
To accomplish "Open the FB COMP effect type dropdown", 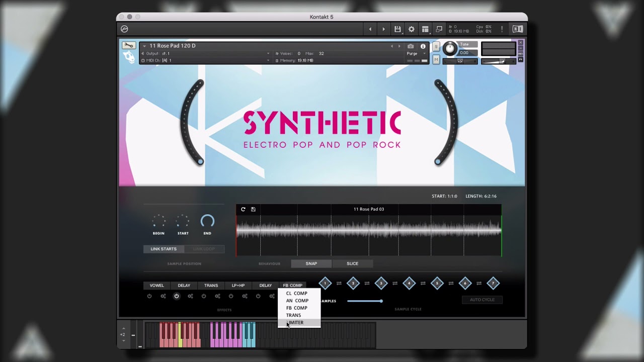I will [292, 285].
